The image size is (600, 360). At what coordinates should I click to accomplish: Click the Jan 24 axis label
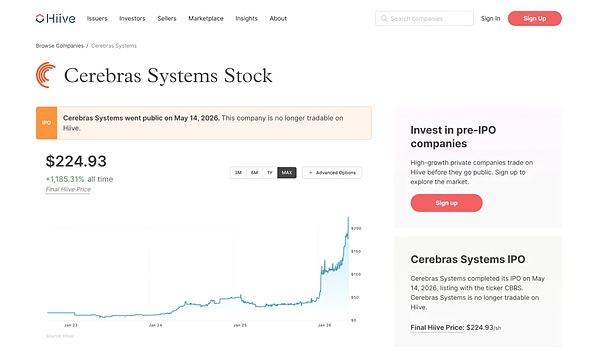155,325
